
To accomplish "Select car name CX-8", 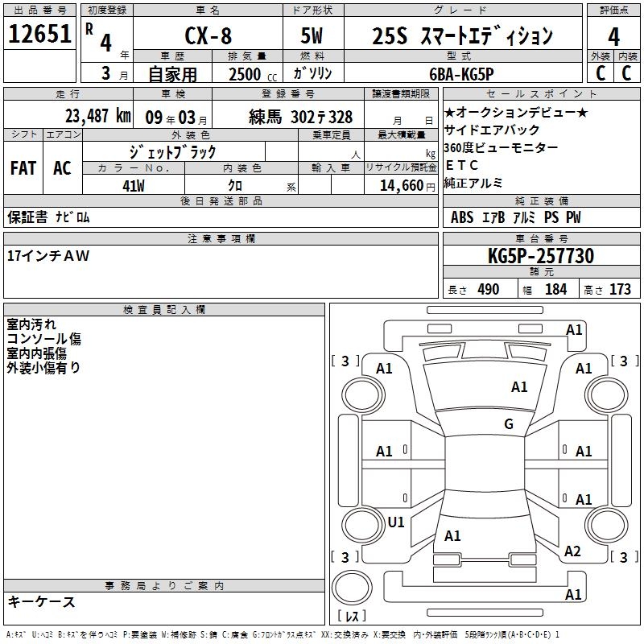I will [x=208, y=35].
